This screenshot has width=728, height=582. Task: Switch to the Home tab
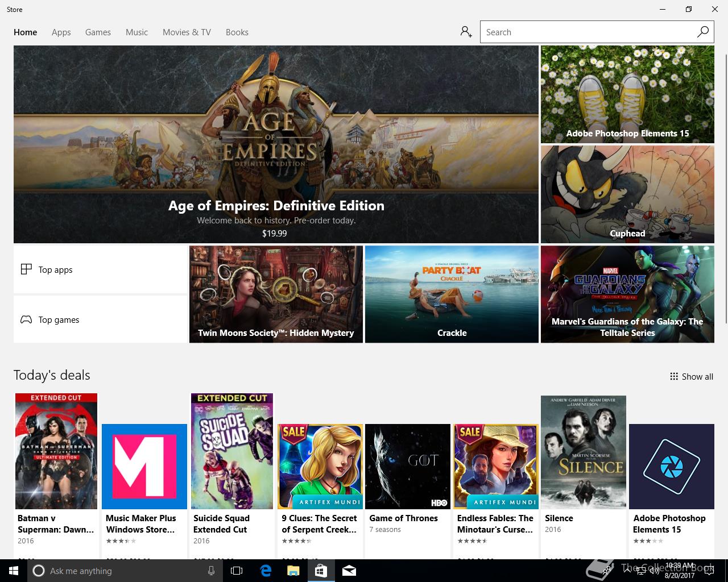(x=26, y=32)
